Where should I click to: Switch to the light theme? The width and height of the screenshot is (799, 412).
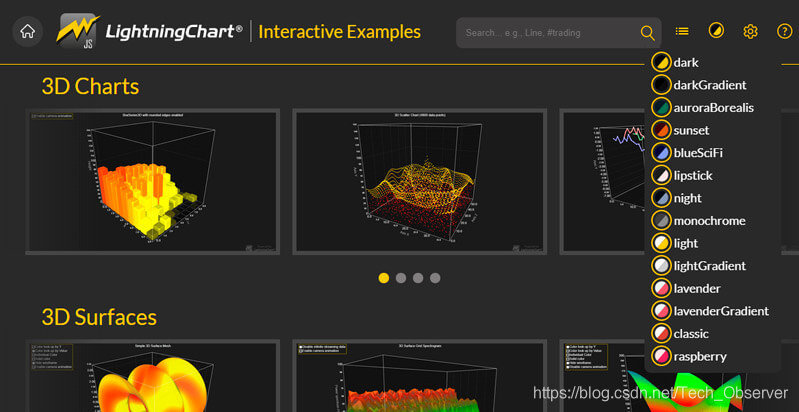[x=675, y=243]
